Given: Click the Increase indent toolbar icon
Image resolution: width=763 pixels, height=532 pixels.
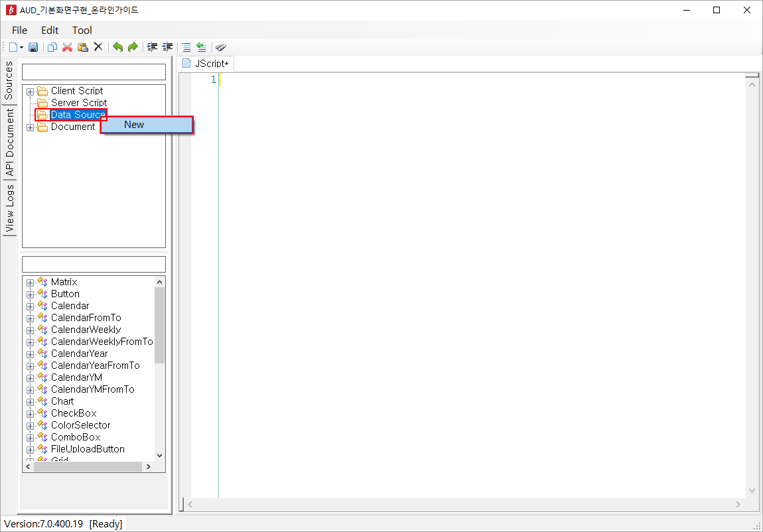Looking at the screenshot, I should (x=153, y=47).
